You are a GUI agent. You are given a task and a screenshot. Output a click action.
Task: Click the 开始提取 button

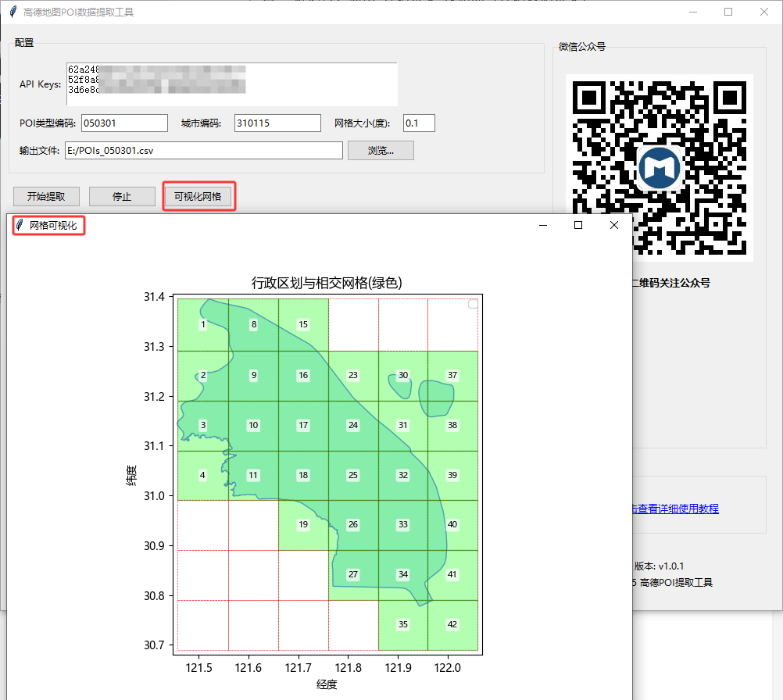[46, 196]
